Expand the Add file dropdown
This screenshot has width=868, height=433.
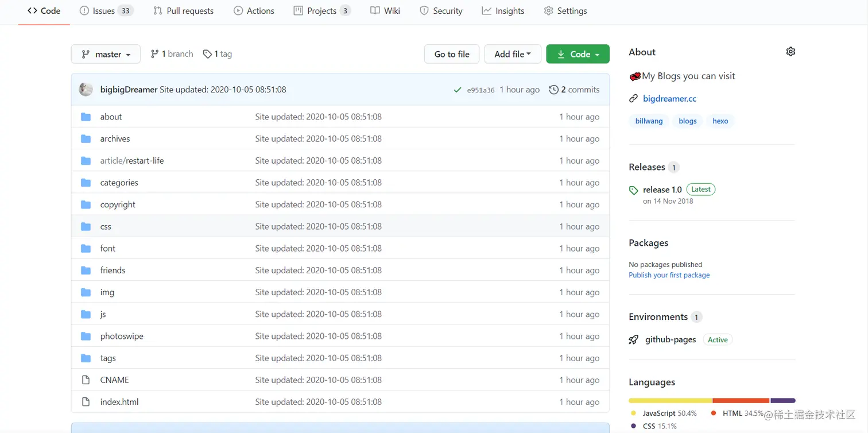[x=513, y=54]
